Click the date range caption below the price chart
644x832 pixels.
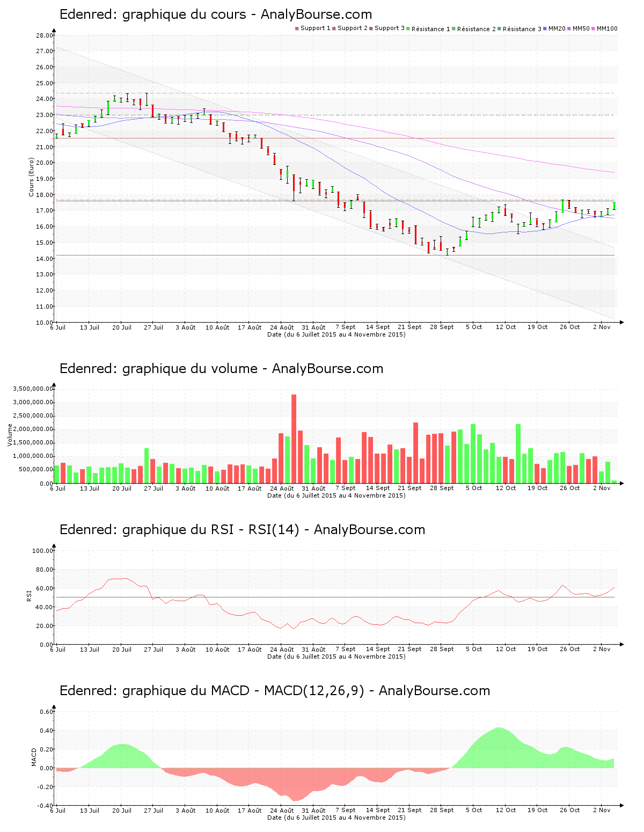click(336, 334)
